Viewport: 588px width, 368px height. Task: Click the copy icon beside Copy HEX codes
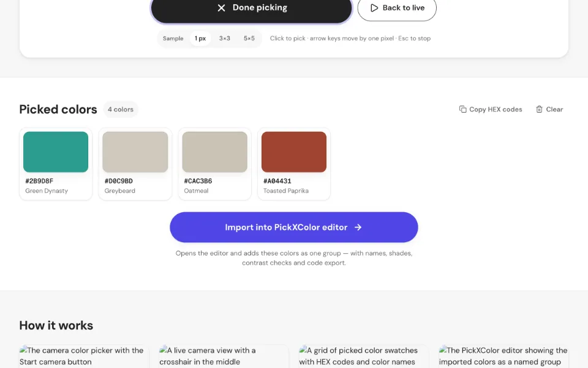point(463,109)
